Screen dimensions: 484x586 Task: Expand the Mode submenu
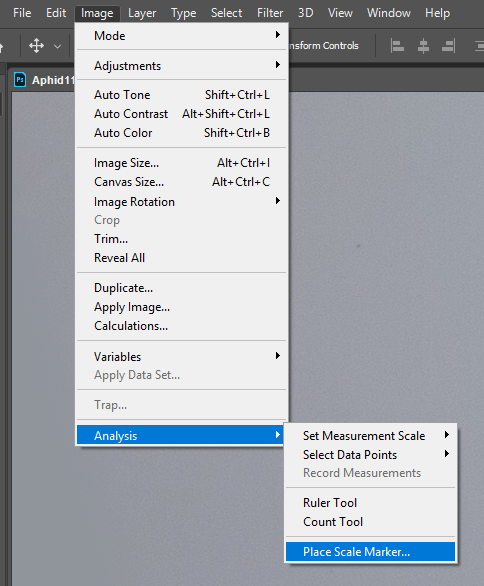point(182,36)
